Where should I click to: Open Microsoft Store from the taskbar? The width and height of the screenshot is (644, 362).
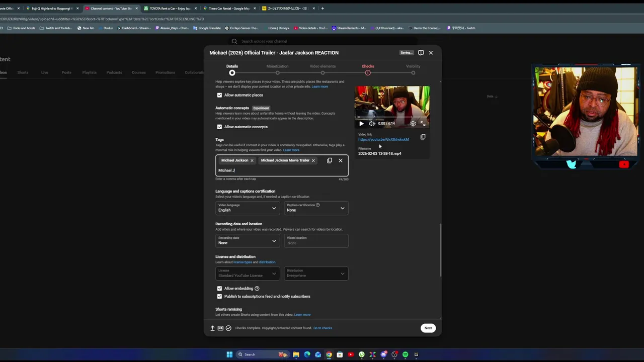click(340, 354)
